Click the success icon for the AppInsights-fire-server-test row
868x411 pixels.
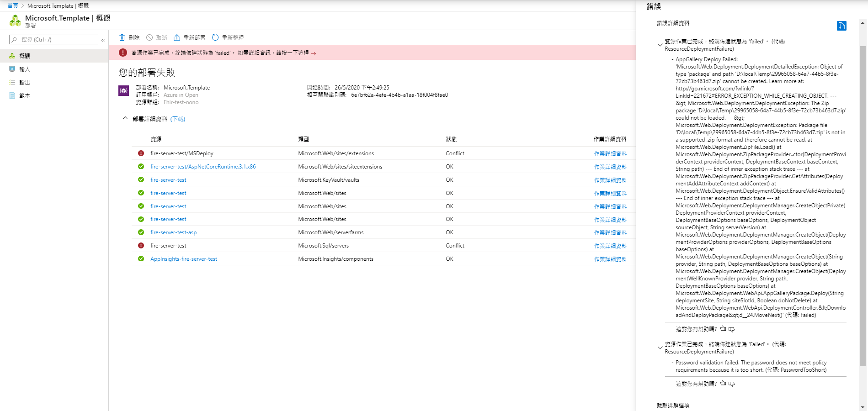click(141, 259)
